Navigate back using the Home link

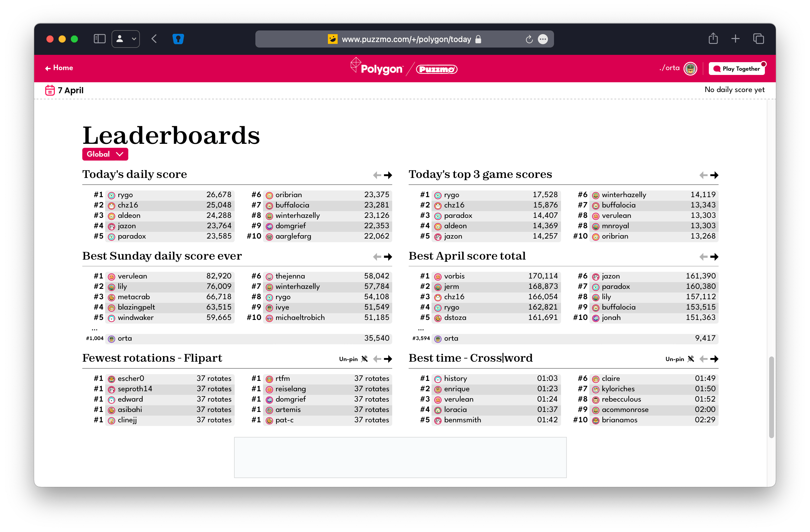59,68
